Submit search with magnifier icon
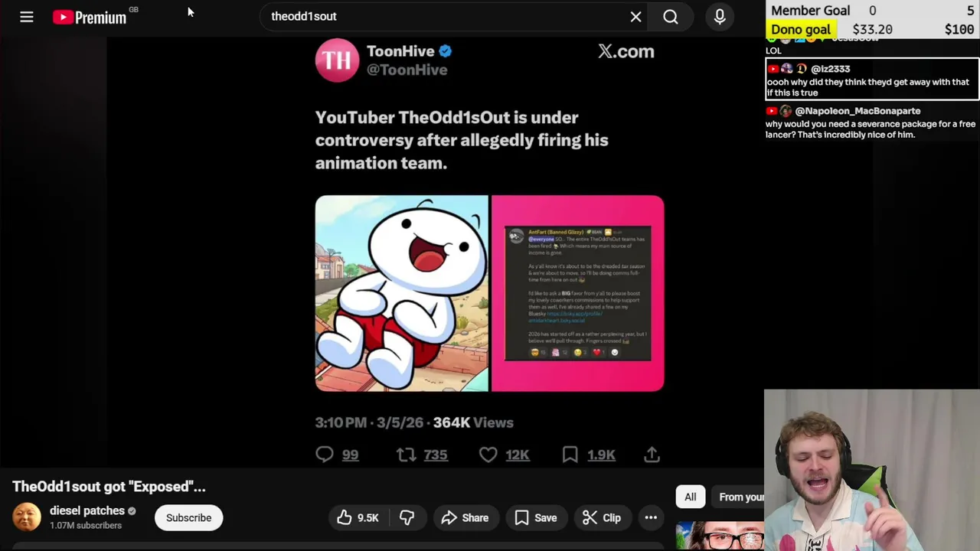The width and height of the screenshot is (980, 551). coord(671,17)
